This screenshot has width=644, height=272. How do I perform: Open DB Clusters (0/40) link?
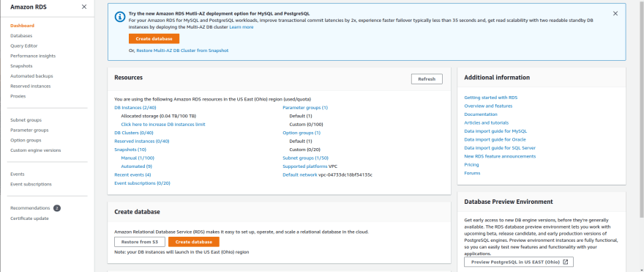pos(133,133)
